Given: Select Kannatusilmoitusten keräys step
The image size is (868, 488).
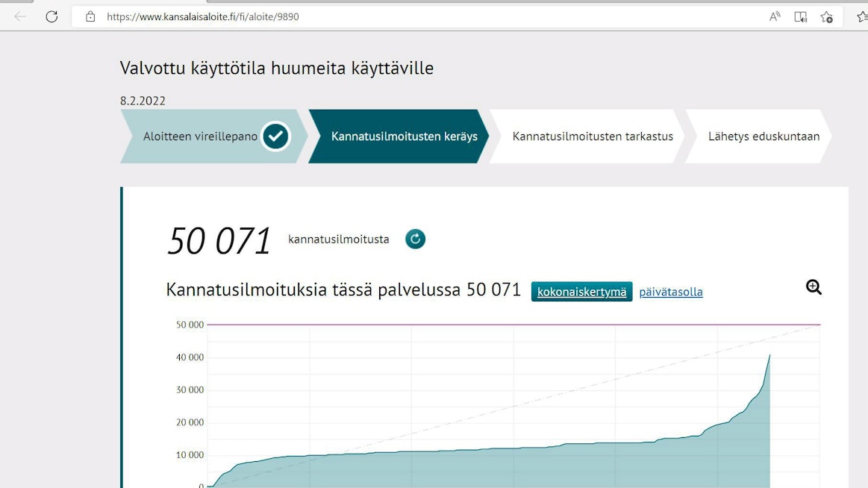Looking at the screenshot, I should point(399,136).
